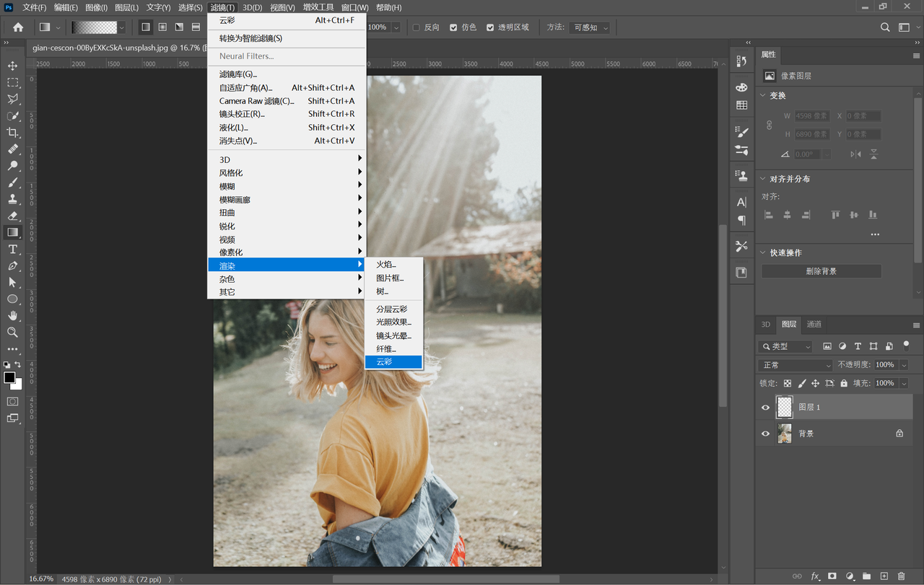Hide the 背景 layer visibility eye
The width and height of the screenshot is (924, 585).
pos(765,434)
